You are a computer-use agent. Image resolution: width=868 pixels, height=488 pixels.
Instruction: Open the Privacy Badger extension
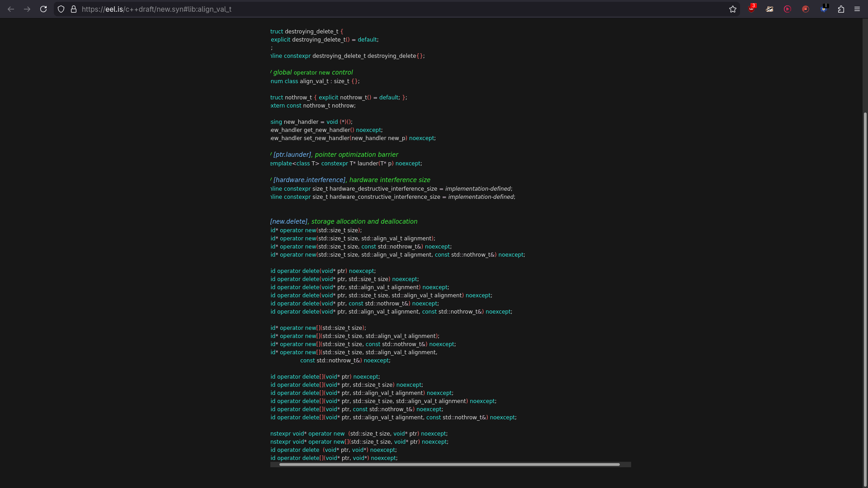[x=769, y=9]
